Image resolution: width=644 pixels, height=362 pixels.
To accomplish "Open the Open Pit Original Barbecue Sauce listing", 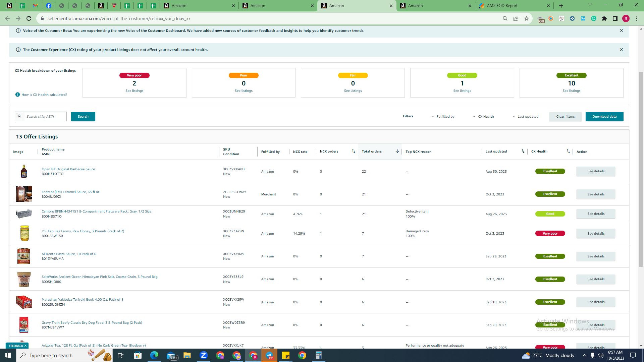I will point(68,169).
